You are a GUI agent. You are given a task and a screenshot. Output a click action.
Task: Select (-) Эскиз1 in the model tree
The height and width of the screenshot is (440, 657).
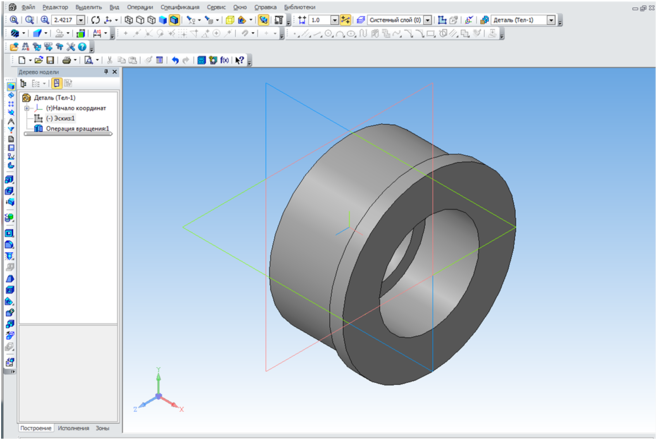point(60,118)
